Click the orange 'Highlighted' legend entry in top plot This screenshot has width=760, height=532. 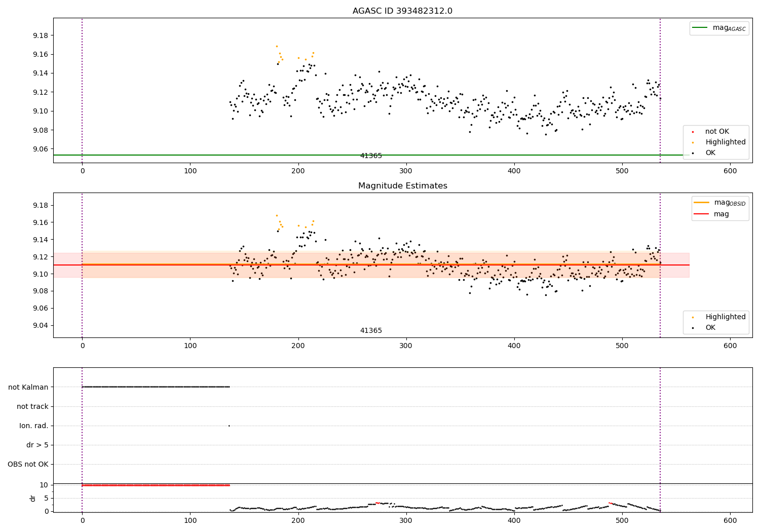pos(715,142)
